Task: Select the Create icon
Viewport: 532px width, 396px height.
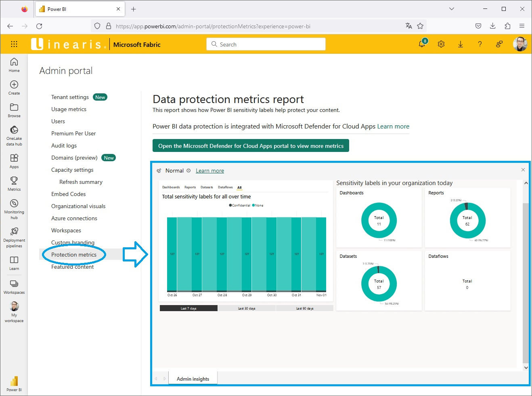Action: pyautogui.click(x=14, y=86)
